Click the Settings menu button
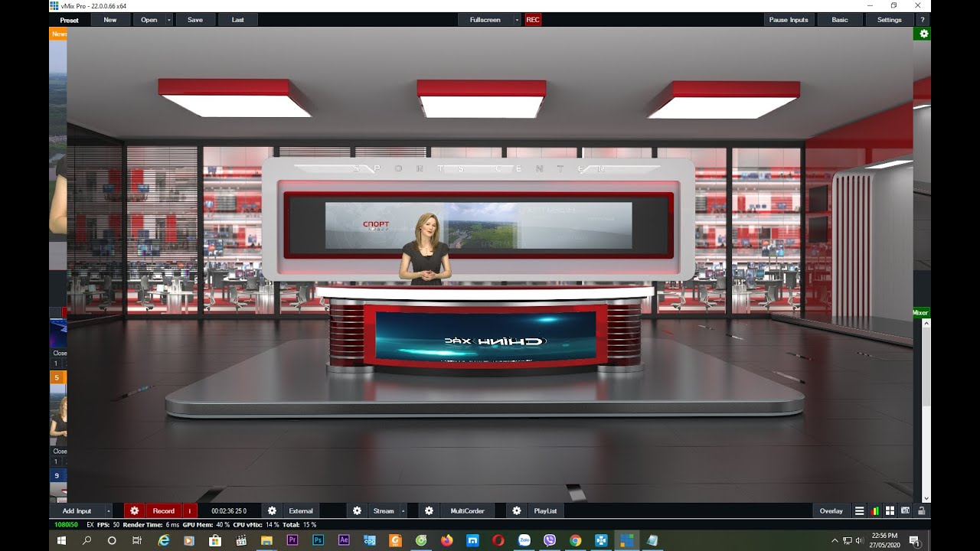This screenshot has height=551, width=980. coord(889,20)
